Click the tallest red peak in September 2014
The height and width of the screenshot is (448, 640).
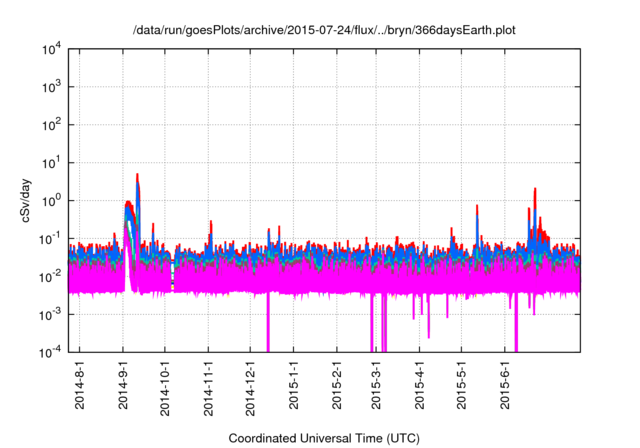[138, 175]
